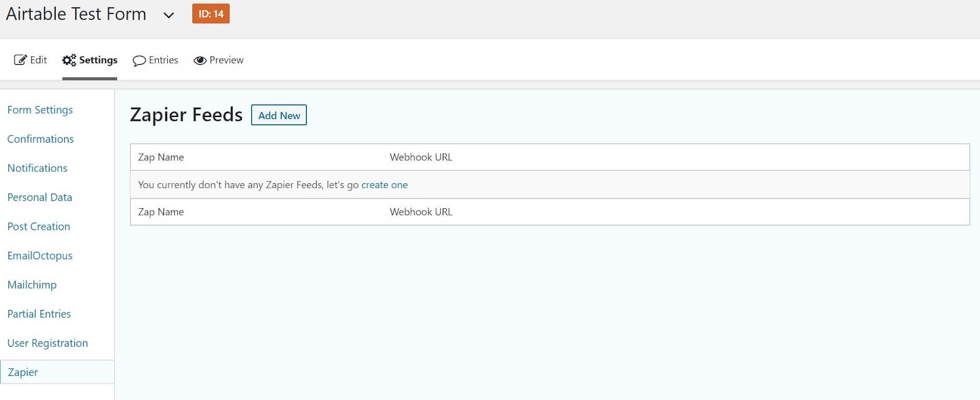Click the bottom Webhook URL footer label
This screenshot has height=400, width=980.
pyautogui.click(x=421, y=211)
